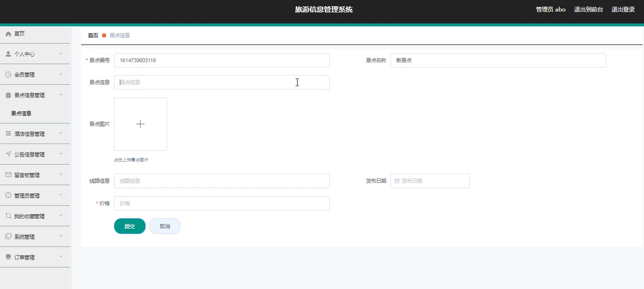Open 首页 from the breadcrumb
This screenshot has height=289, width=644.
[x=92, y=35]
